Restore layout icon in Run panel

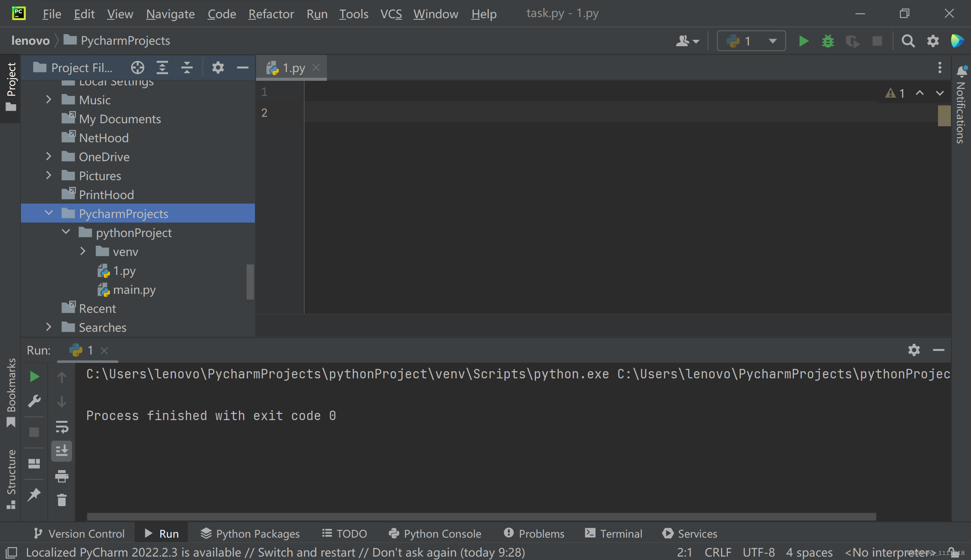pyautogui.click(x=34, y=463)
